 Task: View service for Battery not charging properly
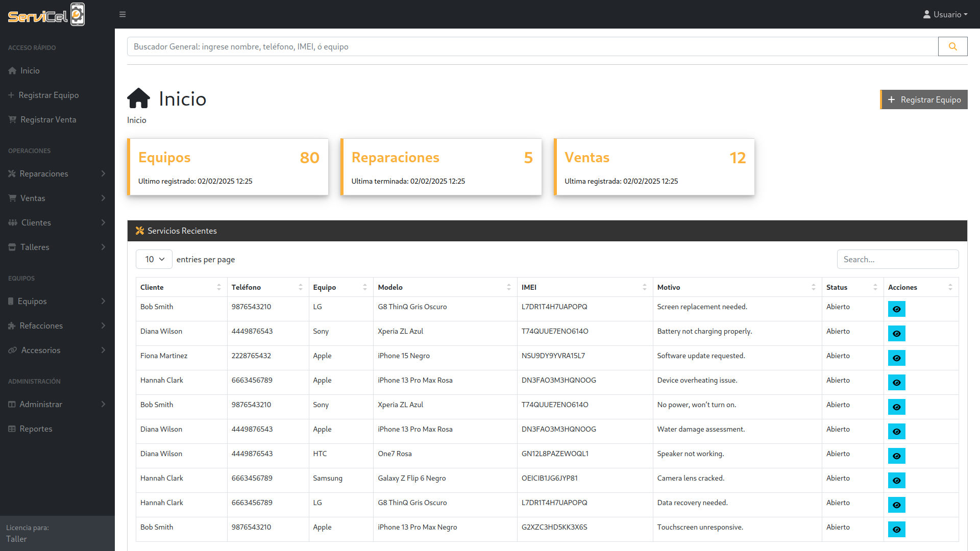[896, 334]
